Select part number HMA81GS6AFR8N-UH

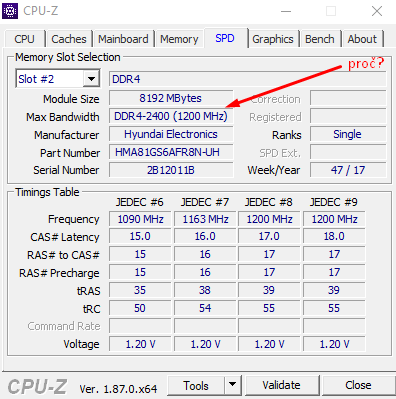171,152
